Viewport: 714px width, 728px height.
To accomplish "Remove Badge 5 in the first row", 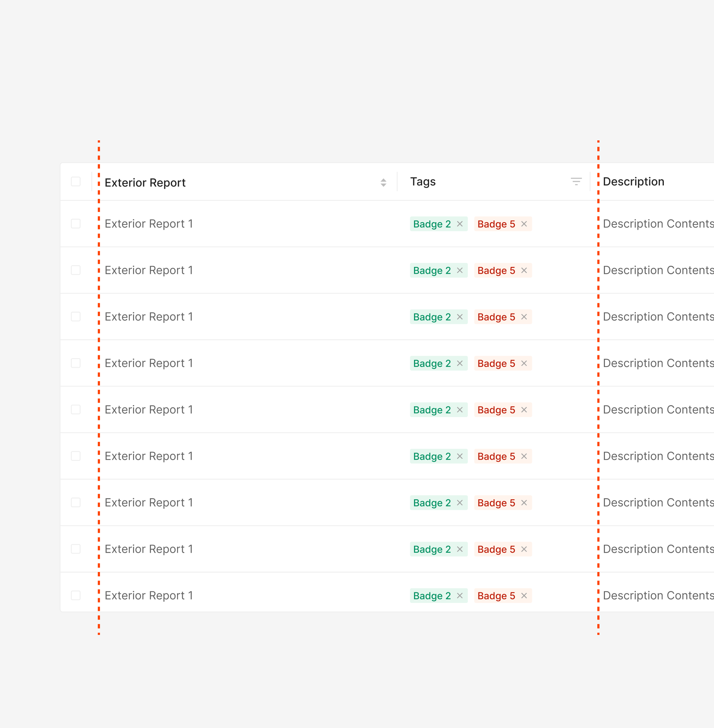I will click(x=524, y=224).
